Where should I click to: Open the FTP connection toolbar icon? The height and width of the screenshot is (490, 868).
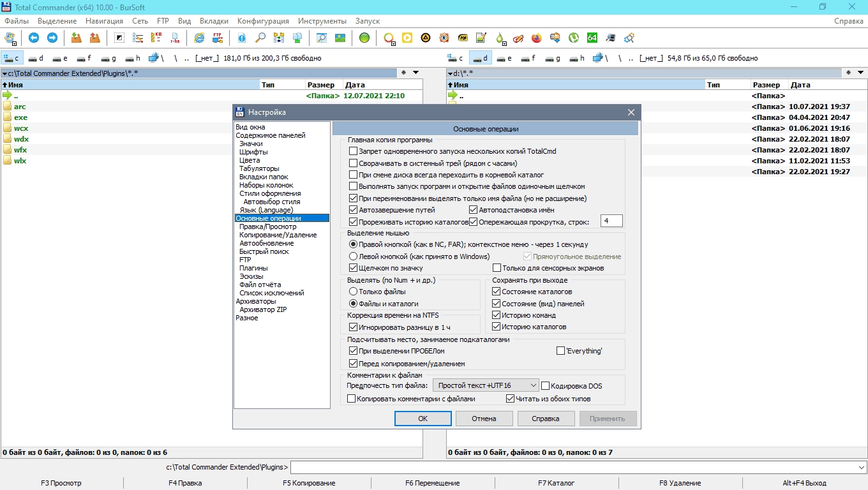tap(218, 38)
